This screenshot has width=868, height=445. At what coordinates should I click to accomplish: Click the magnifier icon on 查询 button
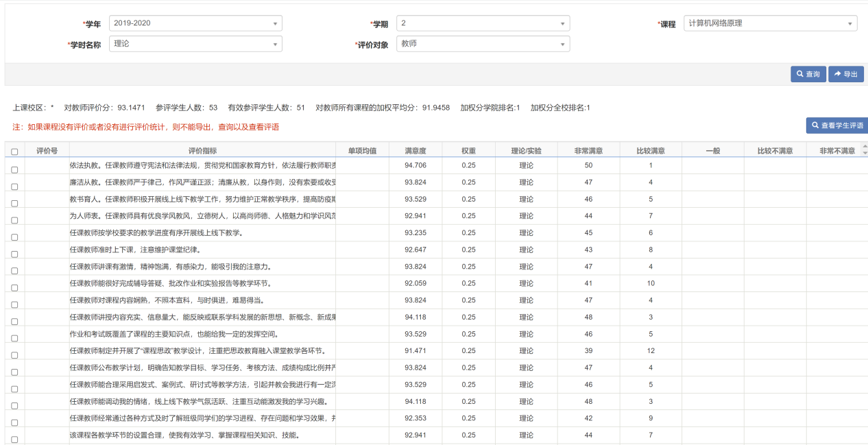click(800, 74)
